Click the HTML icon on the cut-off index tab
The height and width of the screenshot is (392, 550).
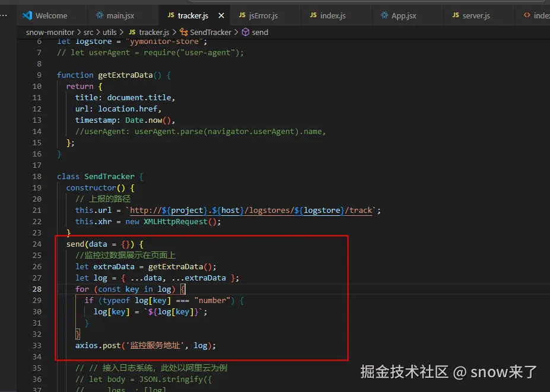click(x=527, y=15)
